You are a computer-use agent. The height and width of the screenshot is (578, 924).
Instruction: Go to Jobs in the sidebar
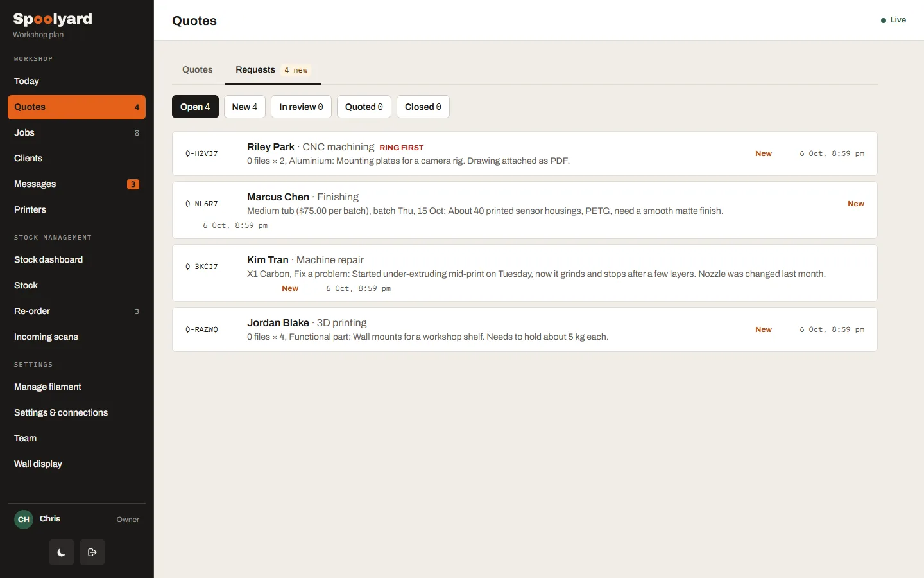(76, 132)
